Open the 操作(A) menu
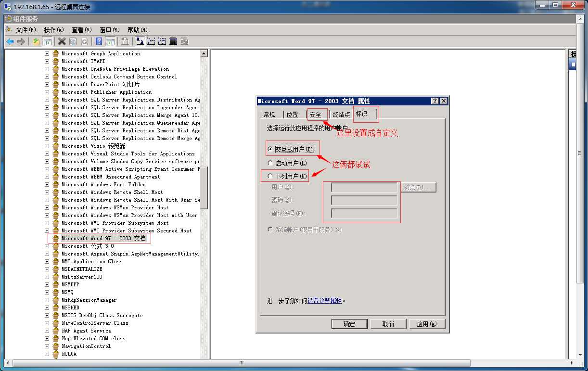The width and height of the screenshot is (588, 371). [x=54, y=30]
